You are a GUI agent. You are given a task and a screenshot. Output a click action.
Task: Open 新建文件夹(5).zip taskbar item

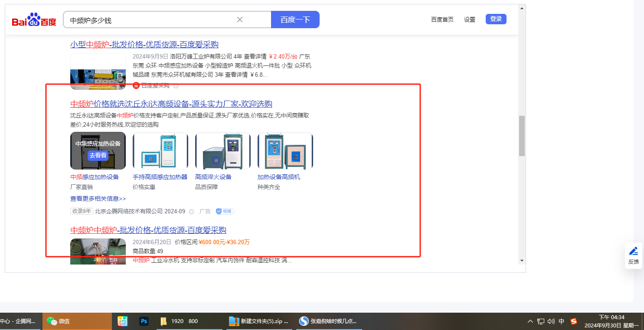[260, 321]
